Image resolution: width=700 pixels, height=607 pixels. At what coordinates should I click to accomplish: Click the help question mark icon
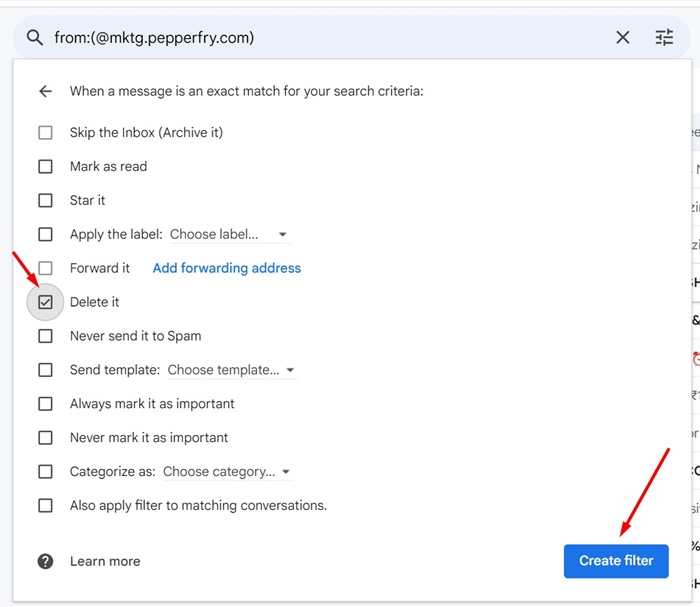(x=45, y=561)
